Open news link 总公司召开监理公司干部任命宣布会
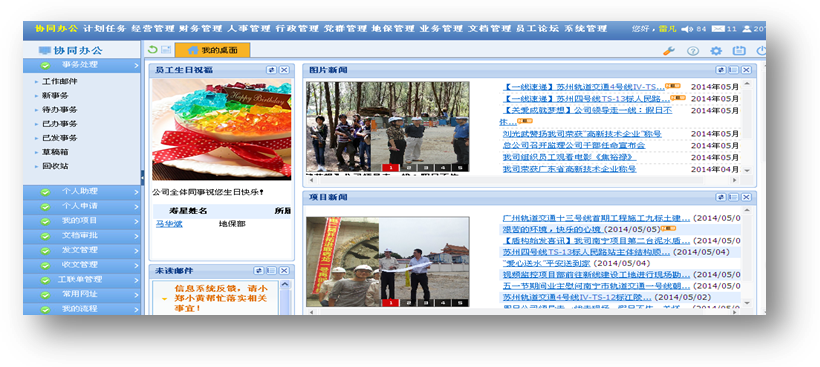Viewport: 820px width, 367px height. click(574, 145)
